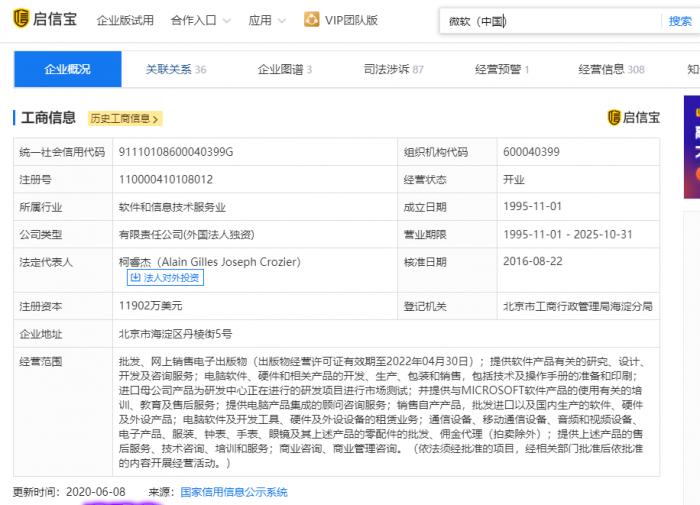Click the 法人对外投资 chart icon

tap(136, 278)
